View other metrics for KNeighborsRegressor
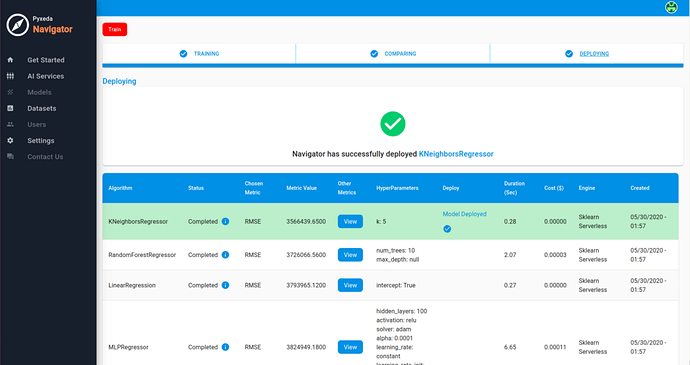 pos(350,221)
